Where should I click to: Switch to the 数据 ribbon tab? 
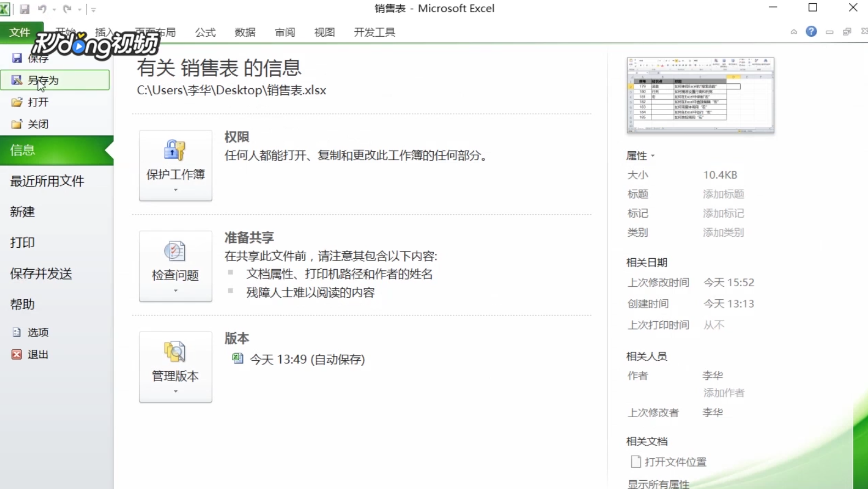[245, 32]
